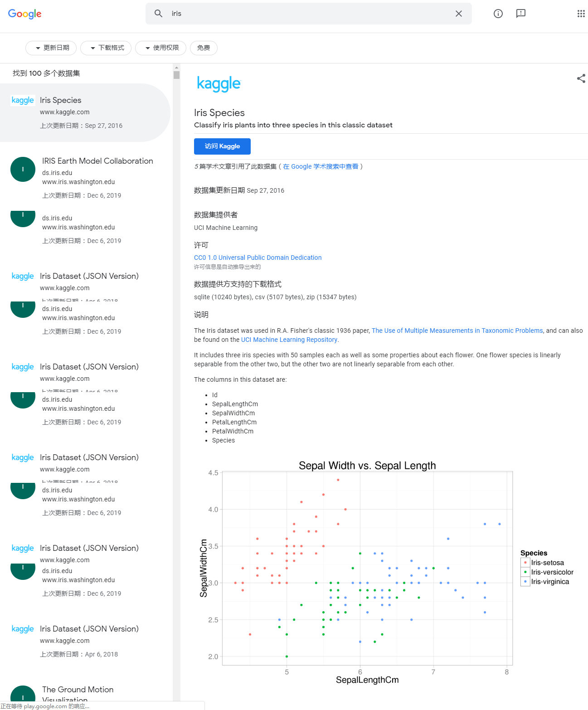Click the PetalWidthCm column bullet

pos(233,431)
